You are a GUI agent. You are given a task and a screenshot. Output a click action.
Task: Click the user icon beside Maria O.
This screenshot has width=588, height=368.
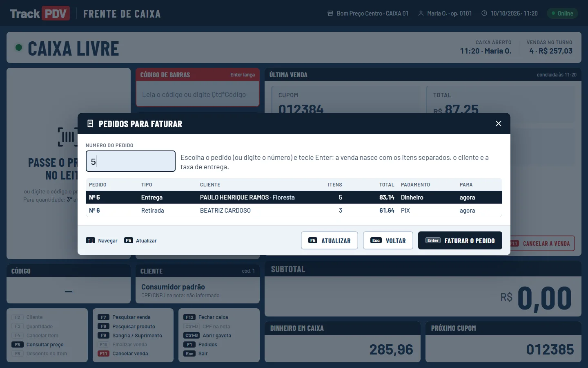click(421, 13)
